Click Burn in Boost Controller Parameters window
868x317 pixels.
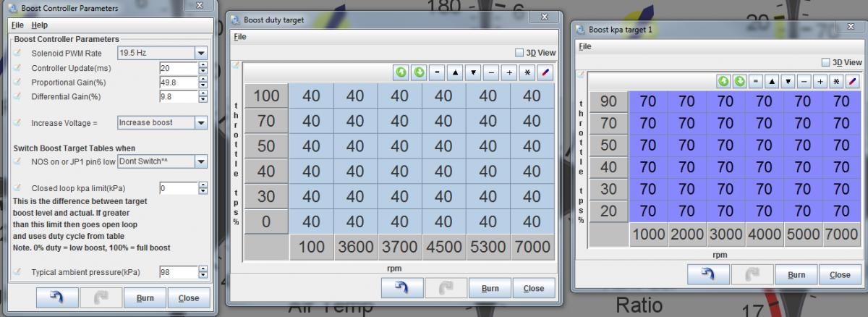coord(145,297)
